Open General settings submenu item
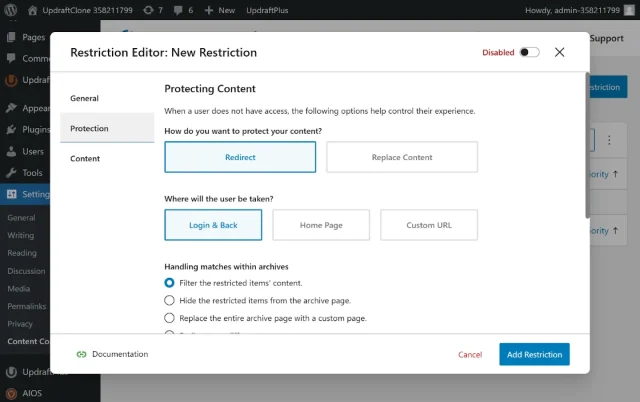 point(21,218)
